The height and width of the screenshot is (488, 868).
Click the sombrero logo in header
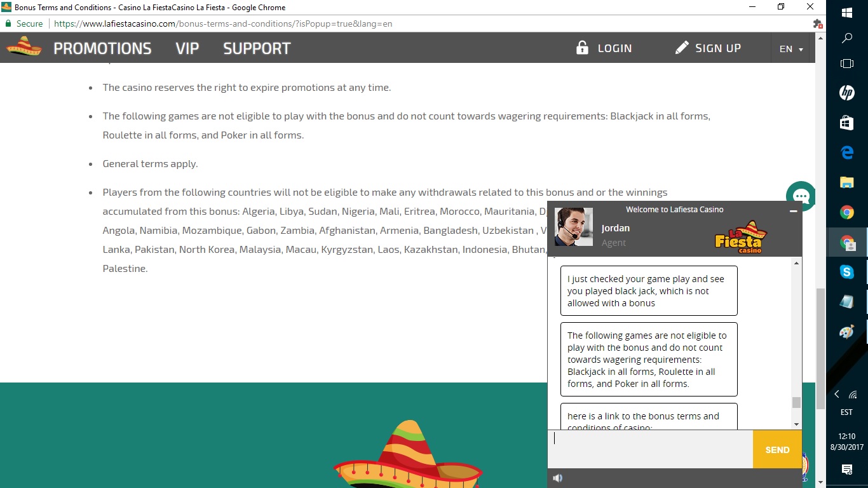click(24, 47)
